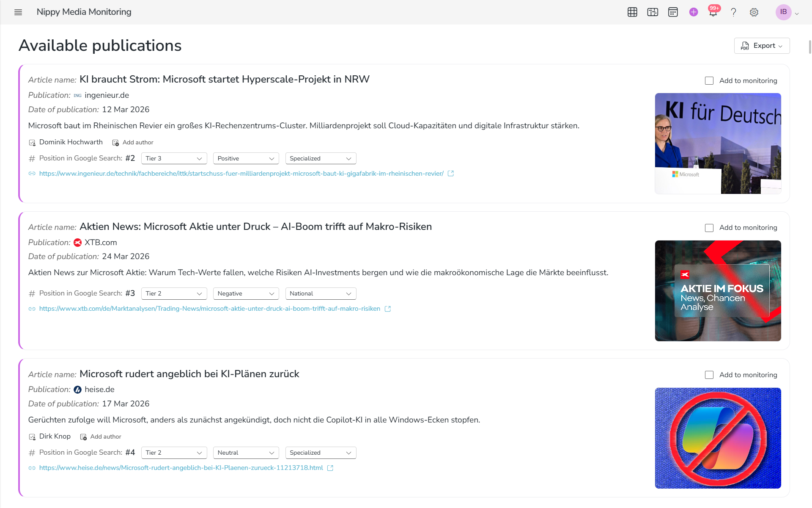Open the settings gear icon
The height and width of the screenshot is (508, 812).
tap(754, 12)
